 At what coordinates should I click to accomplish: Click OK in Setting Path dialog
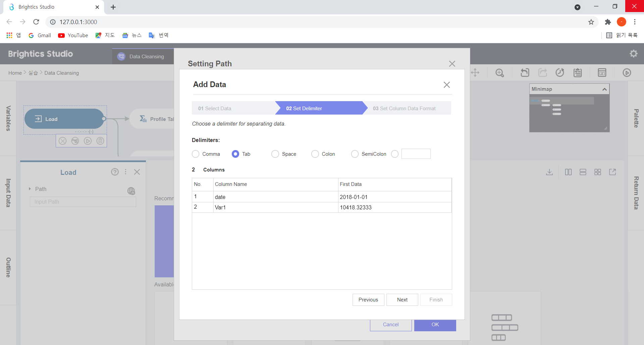(x=435, y=325)
